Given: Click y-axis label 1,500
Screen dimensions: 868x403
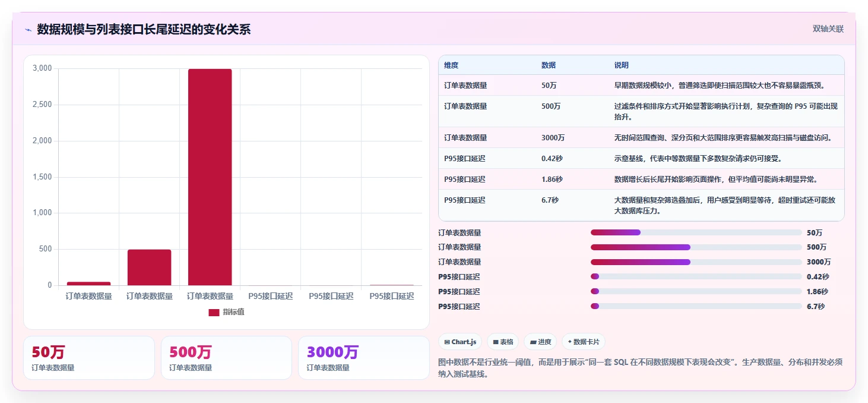Looking at the screenshot, I should click(42, 177).
